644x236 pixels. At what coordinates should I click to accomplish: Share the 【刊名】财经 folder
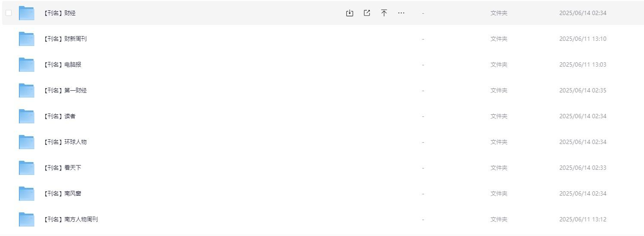(367, 13)
